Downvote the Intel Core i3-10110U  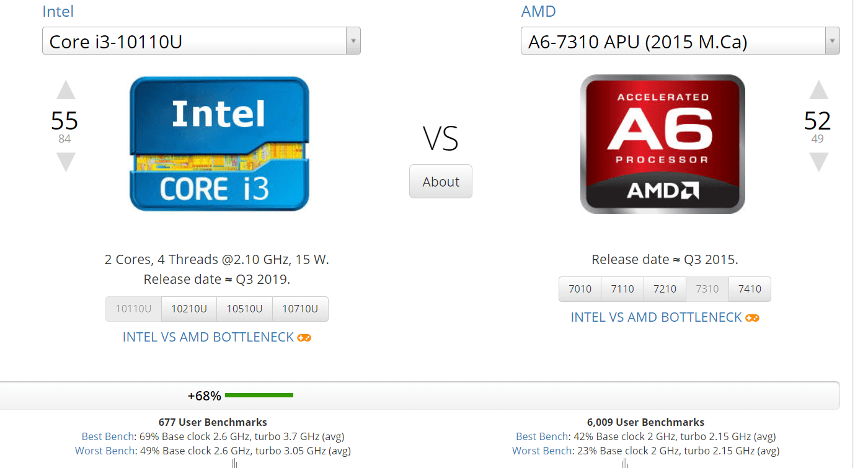coord(66,162)
